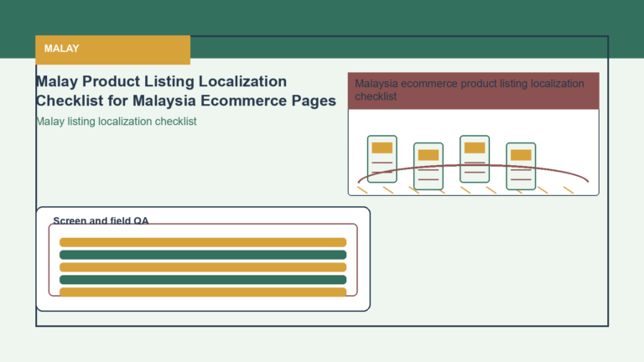Select the last phone card illustration
The width and height of the screenshot is (644, 362).
coord(521,166)
